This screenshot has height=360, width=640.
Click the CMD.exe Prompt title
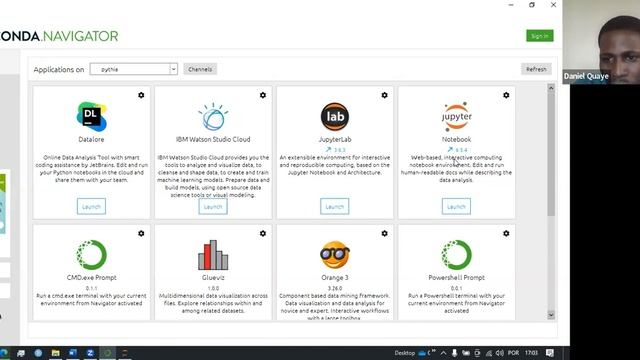[x=91, y=278]
